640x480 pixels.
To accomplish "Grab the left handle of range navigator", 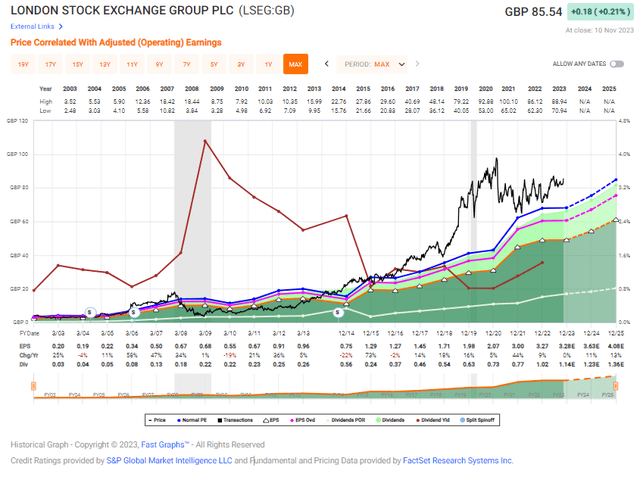I will pyautogui.click(x=34, y=386).
